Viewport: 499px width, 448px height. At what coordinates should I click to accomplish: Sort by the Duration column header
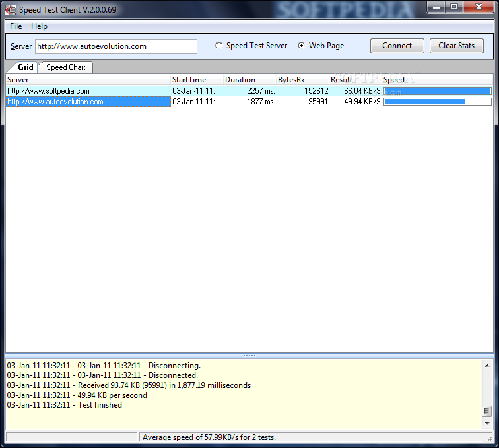(249, 80)
